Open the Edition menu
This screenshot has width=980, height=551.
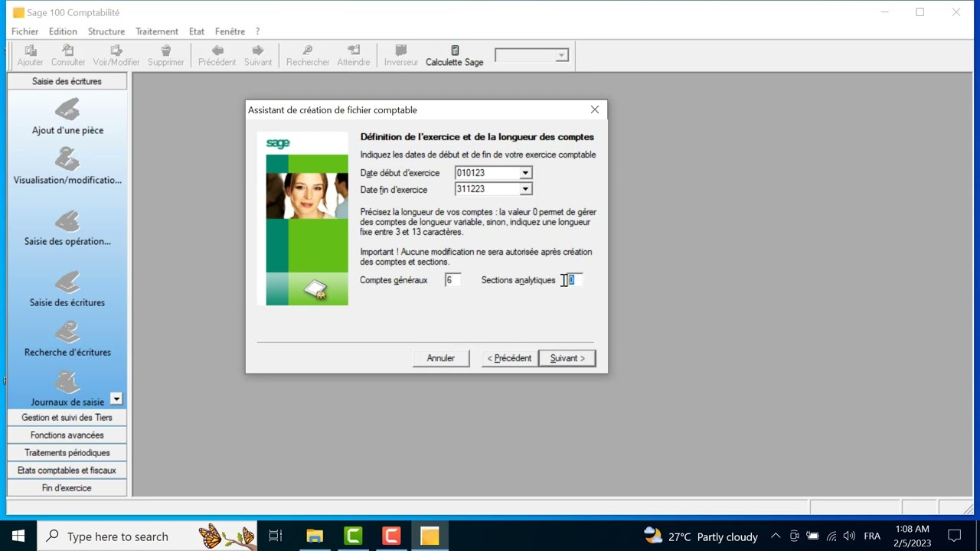[63, 31]
